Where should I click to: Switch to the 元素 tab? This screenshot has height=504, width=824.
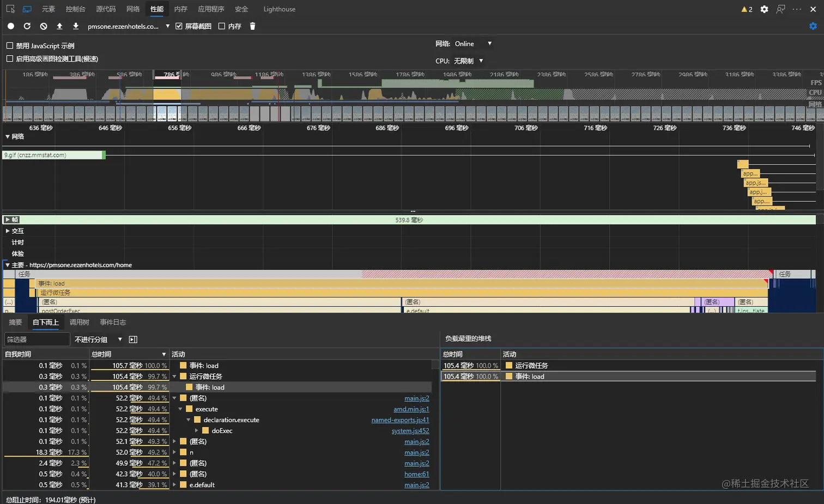click(x=49, y=9)
